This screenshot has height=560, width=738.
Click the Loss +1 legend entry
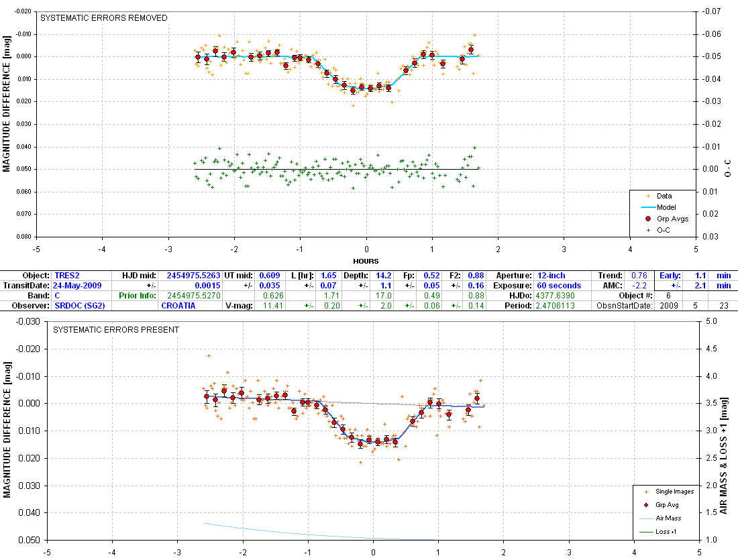pos(658,532)
